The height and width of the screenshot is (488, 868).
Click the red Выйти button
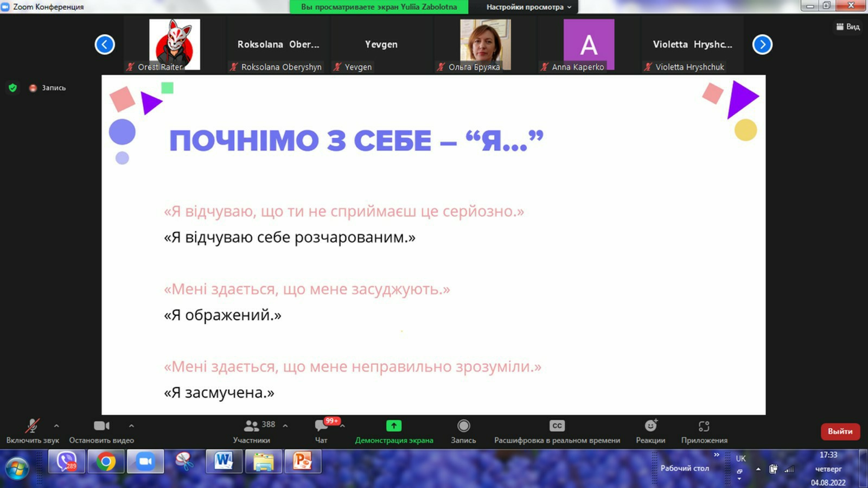tap(840, 432)
